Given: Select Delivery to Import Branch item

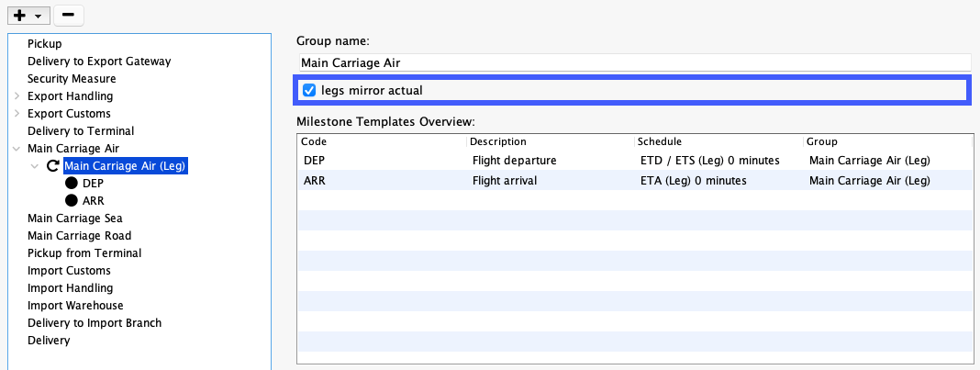Looking at the screenshot, I should (95, 323).
